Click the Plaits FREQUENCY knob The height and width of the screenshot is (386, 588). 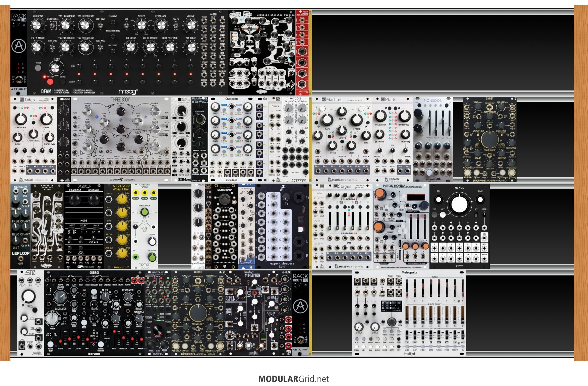380,116
